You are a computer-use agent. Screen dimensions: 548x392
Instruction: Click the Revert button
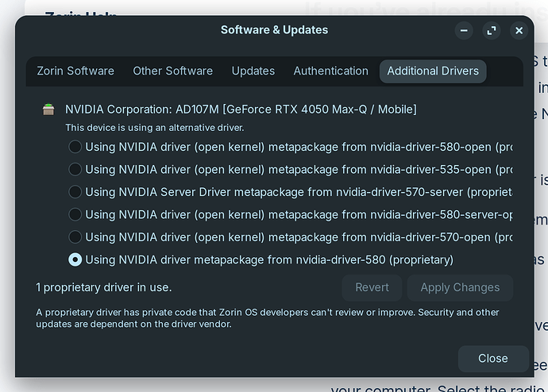point(372,287)
